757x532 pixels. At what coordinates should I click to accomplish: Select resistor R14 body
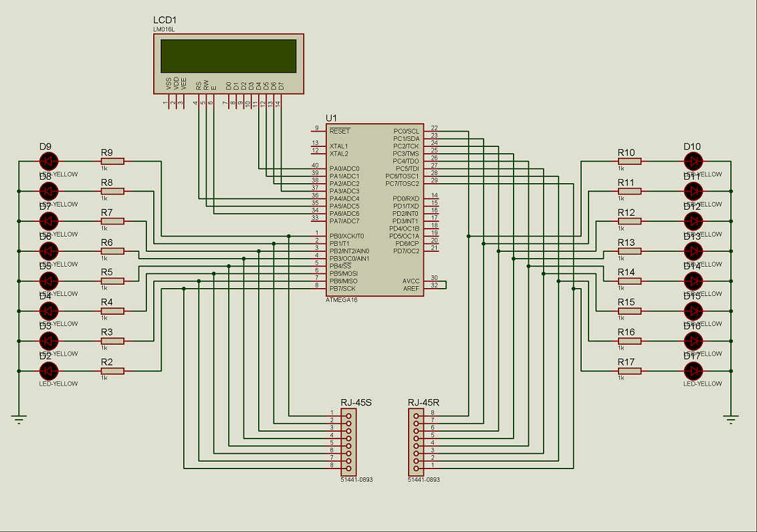point(629,281)
